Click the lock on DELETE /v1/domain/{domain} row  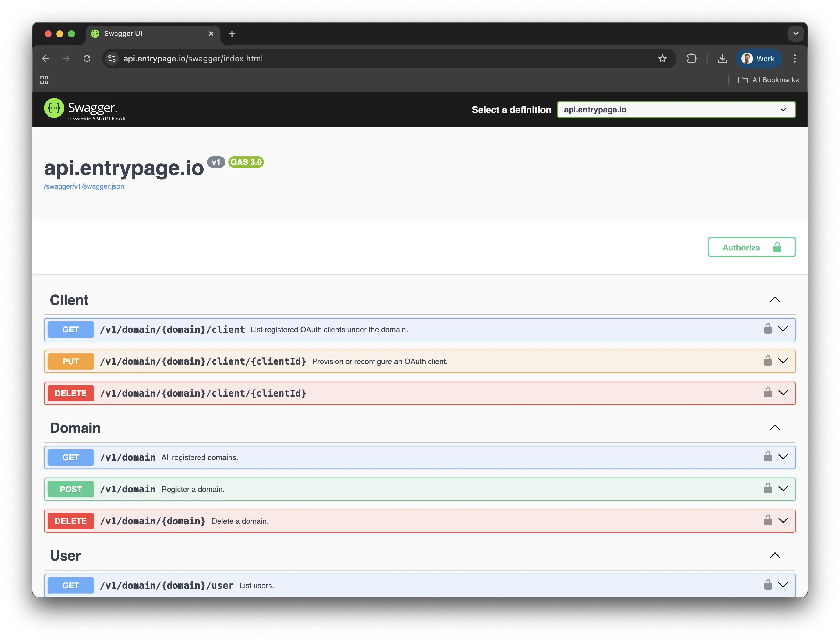coord(768,520)
